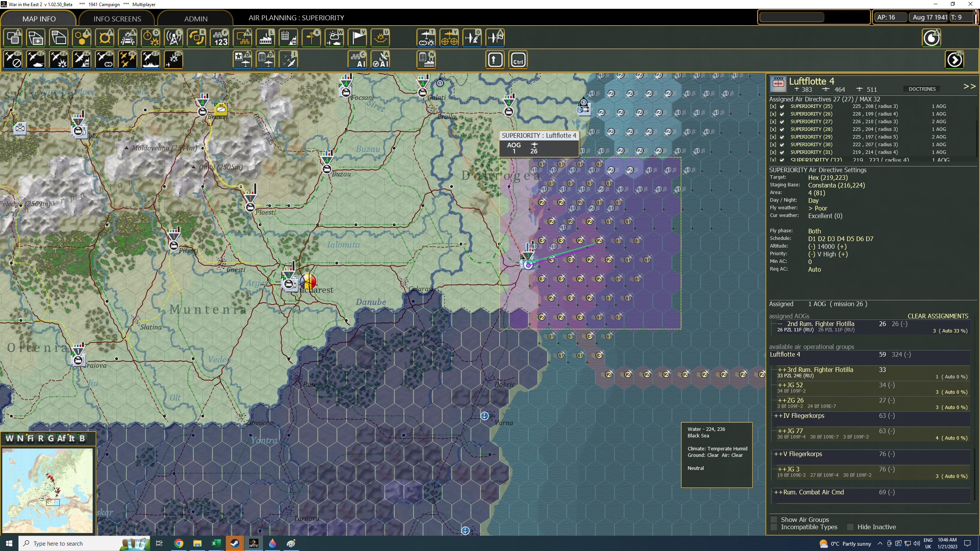Expand the Rum. Combat Air Cmd entry
The image size is (980, 551).
[778, 492]
